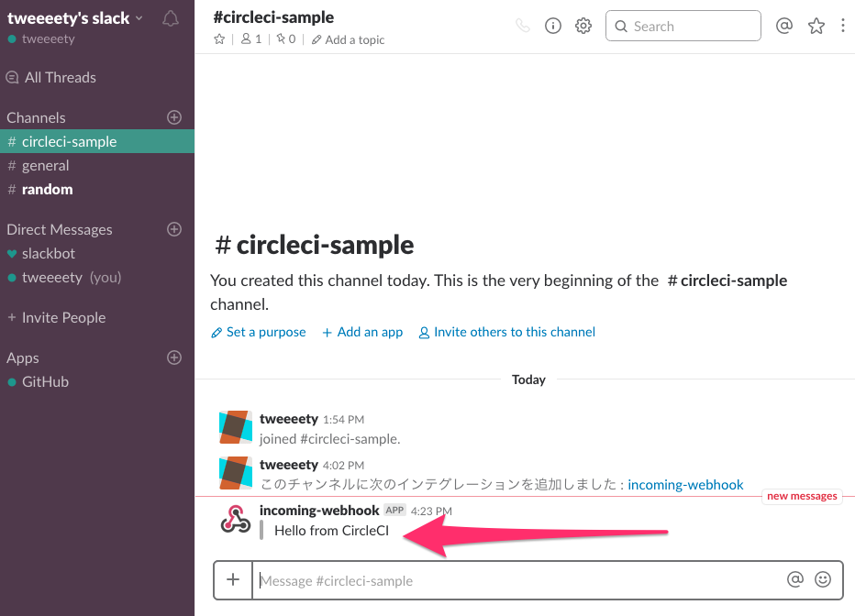Click Hello from CircleCI message text
Viewport: 855px width, 616px height.
pyautogui.click(x=331, y=531)
